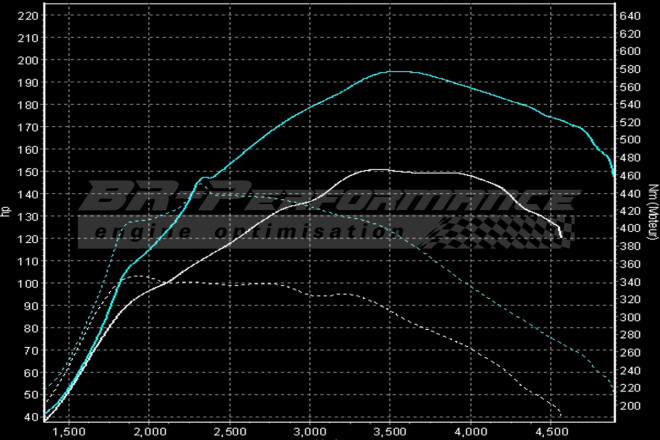
Task: Click the 100 value on the hp axis
Action: click(29, 283)
